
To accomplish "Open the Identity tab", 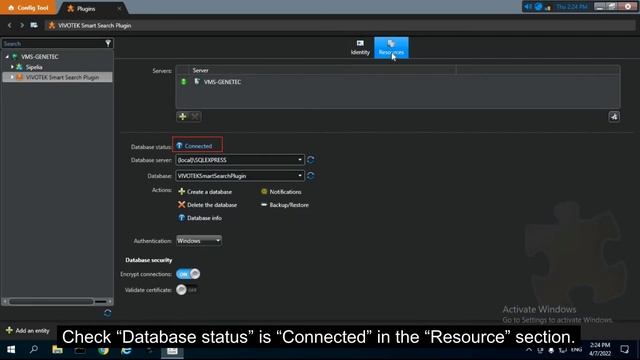I will (360, 48).
